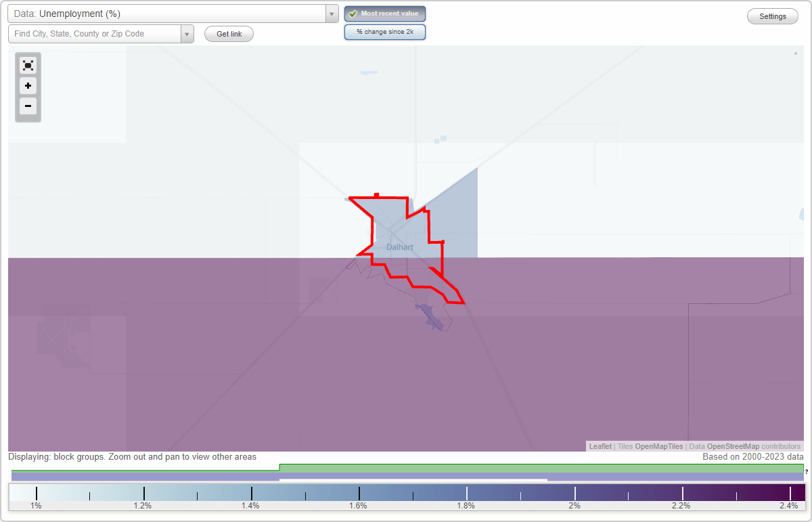Zoom in with the plus button

click(28, 85)
